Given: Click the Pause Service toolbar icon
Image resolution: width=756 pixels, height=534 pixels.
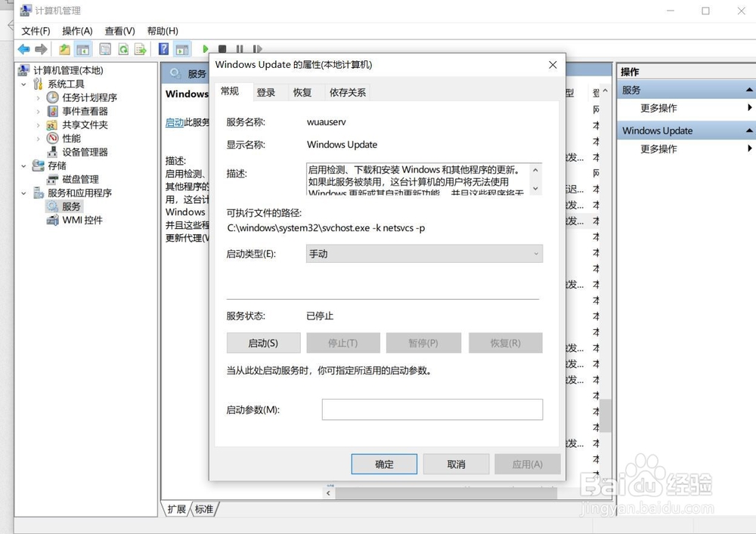Looking at the screenshot, I should point(240,49).
